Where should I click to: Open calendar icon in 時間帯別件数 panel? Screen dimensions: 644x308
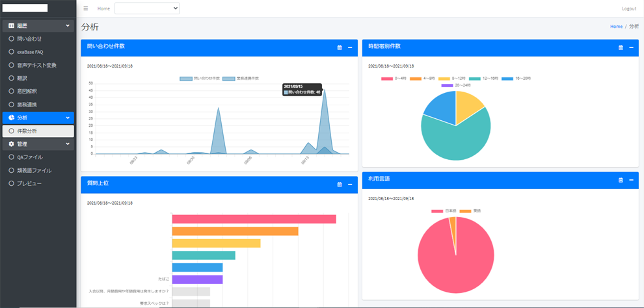621,47
